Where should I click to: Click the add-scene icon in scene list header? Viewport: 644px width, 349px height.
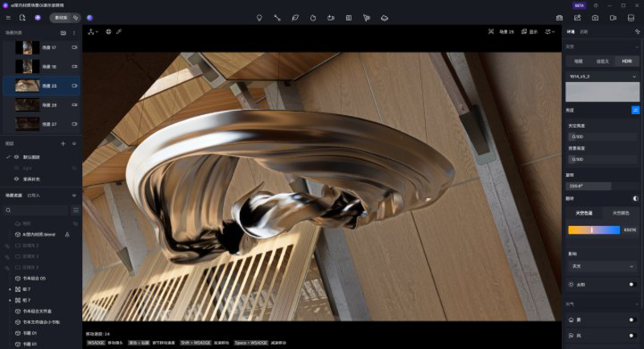click(x=64, y=33)
